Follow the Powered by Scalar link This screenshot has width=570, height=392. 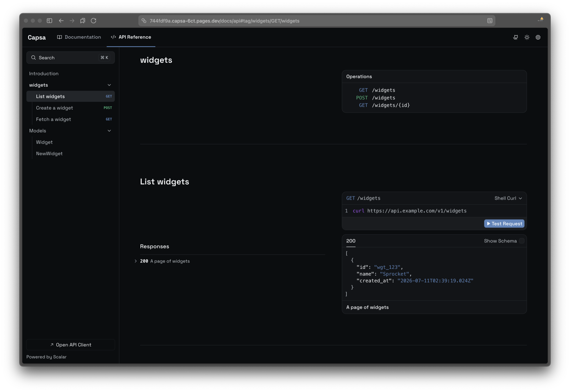pos(46,357)
